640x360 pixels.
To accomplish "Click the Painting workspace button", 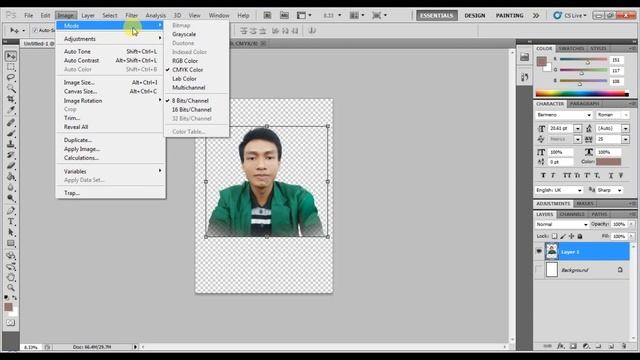I will pos(509,16).
